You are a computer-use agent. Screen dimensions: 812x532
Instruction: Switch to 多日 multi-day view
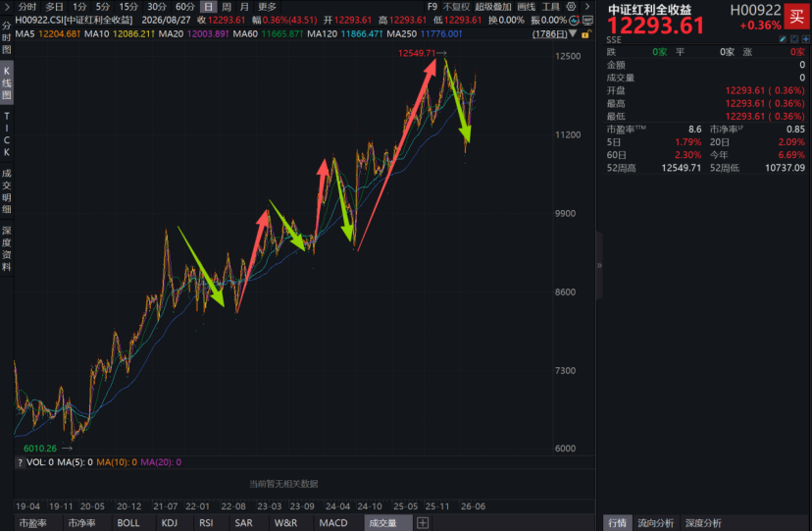pyautogui.click(x=54, y=7)
